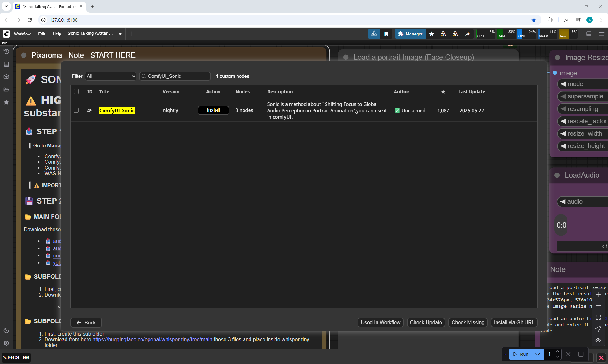Open the Filter All dropdown

pos(111,76)
